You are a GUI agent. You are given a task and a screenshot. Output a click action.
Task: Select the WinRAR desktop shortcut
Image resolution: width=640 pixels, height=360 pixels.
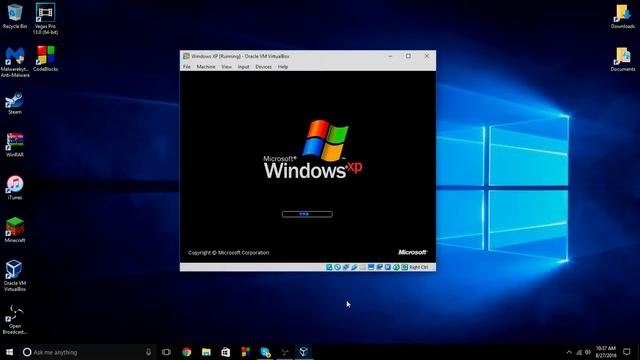click(15, 145)
